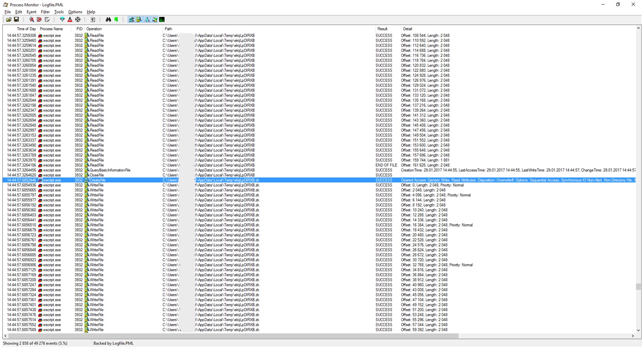Open the Filter funnel dialog icon
Screen dimensions: 644x350
[62, 19]
